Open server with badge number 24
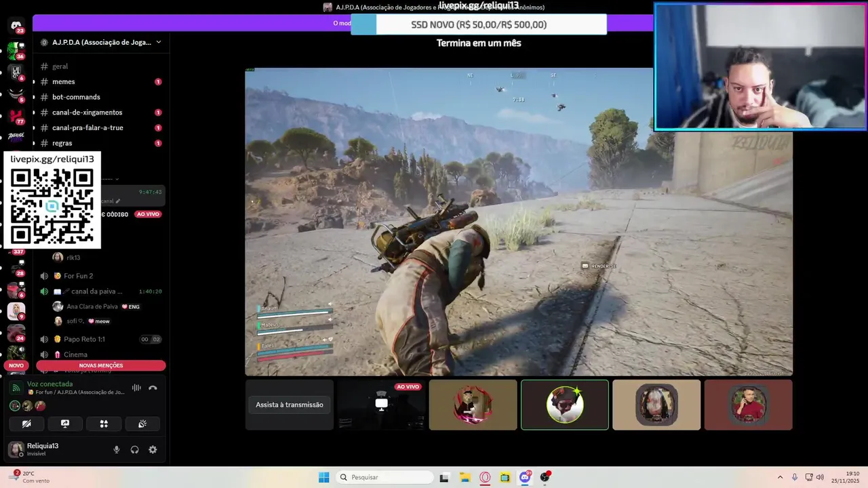The height and width of the screenshot is (488, 868). click(16, 333)
